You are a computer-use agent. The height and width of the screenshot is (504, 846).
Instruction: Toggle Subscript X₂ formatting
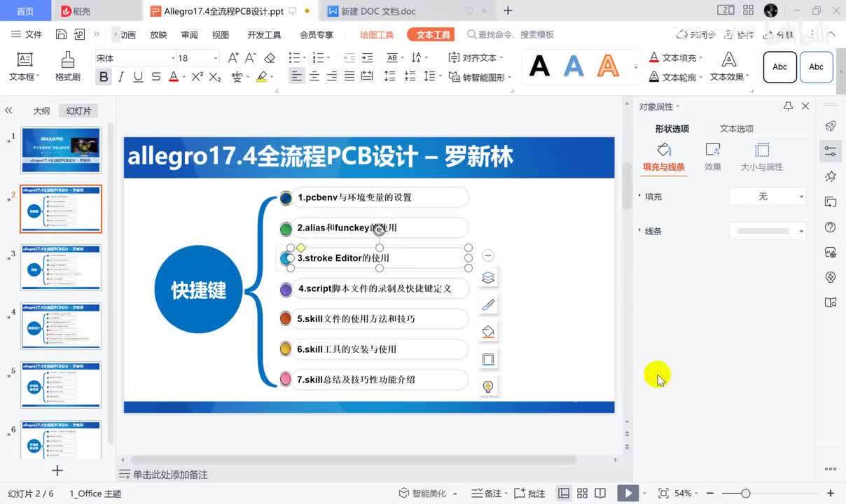pos(216,77)
